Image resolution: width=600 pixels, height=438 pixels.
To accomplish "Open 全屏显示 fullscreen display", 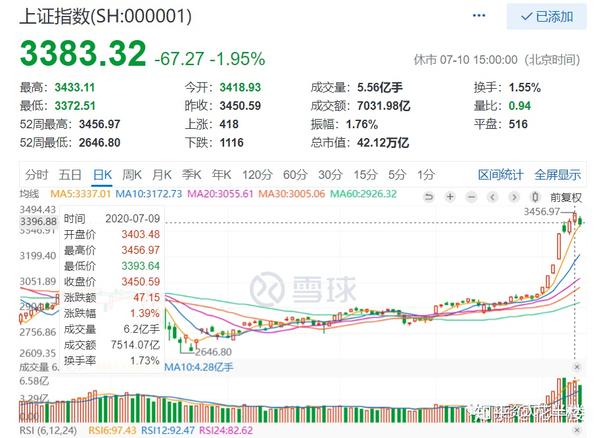I will [557, 173].
